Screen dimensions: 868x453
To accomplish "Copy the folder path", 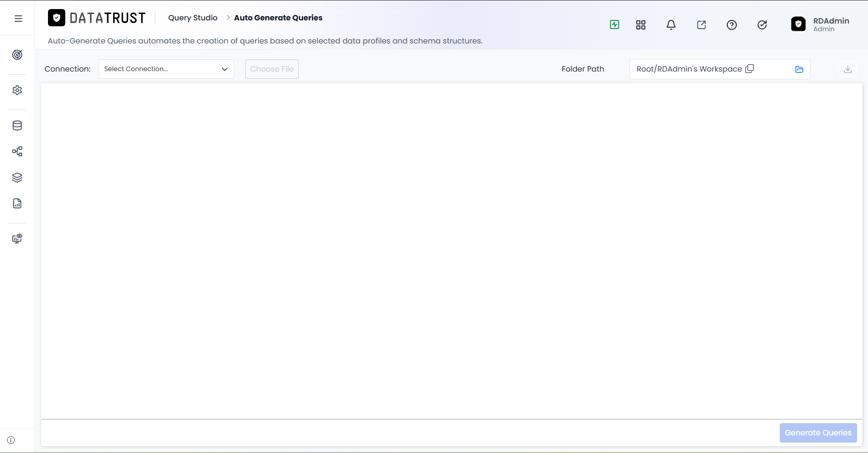I will click(750, 68).
